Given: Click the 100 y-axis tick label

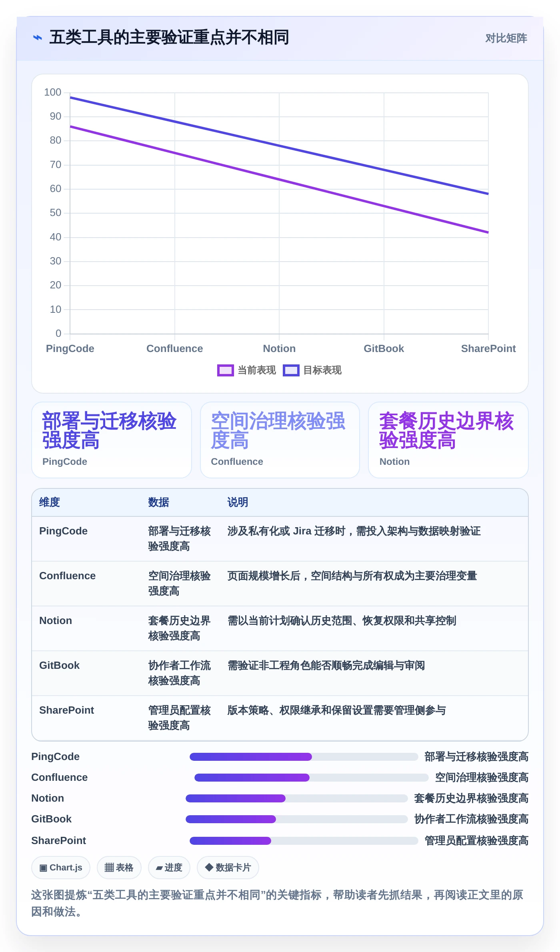Looking at the screenshot, I should 53,92.
